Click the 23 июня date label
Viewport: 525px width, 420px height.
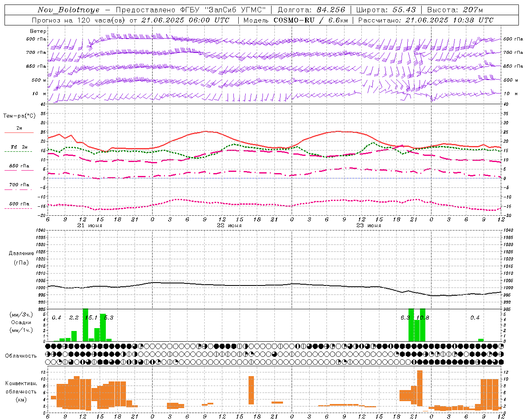click(x=369, y=226)
